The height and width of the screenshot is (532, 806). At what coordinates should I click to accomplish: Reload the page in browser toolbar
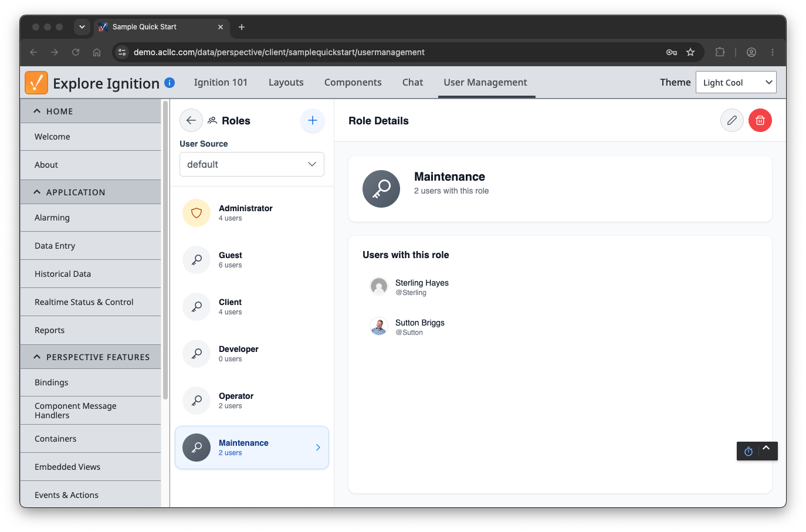(76, 52)
